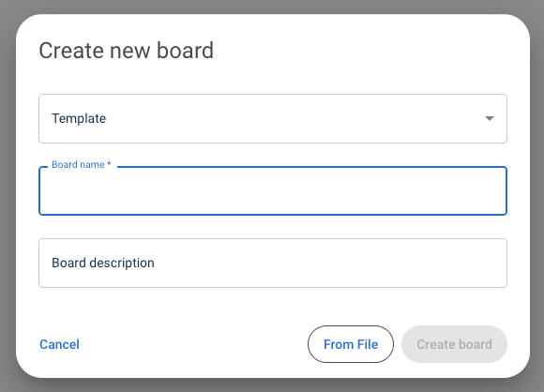
Task: Click the Board name floating label
Action: pyautogui.click(x=82, y=164)
